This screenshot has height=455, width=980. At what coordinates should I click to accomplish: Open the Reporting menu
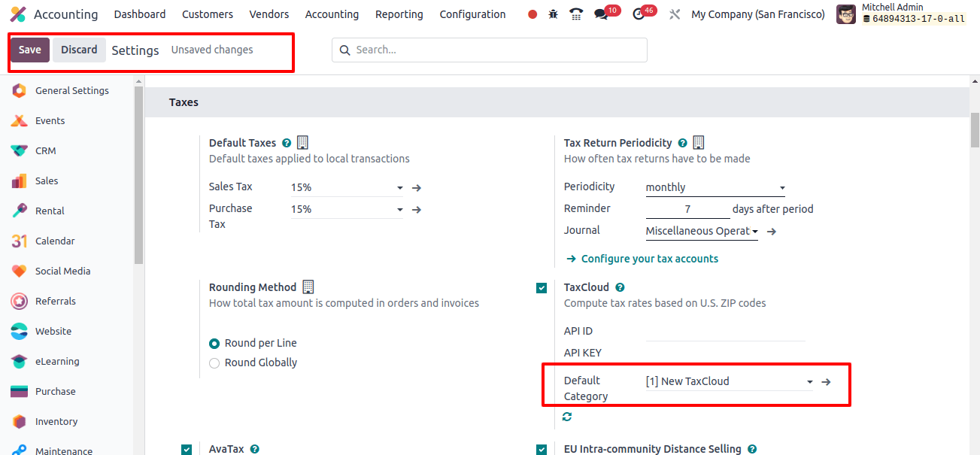(x=399, y=14)
